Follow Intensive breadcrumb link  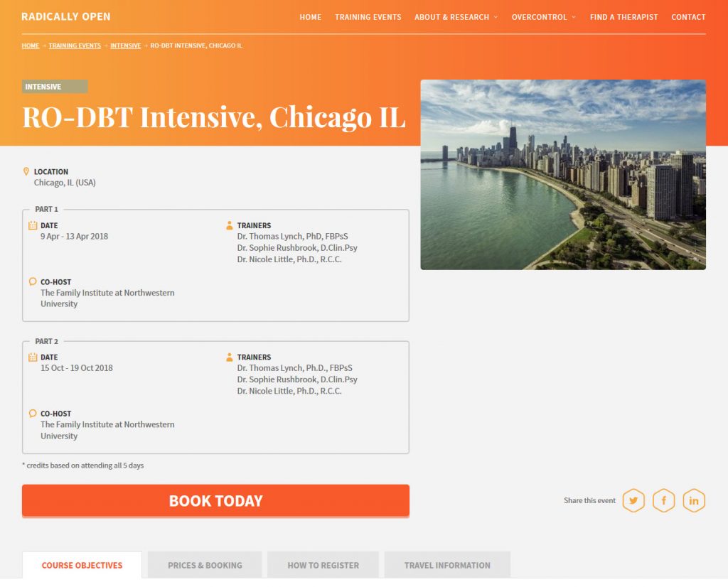click(125, 45)
